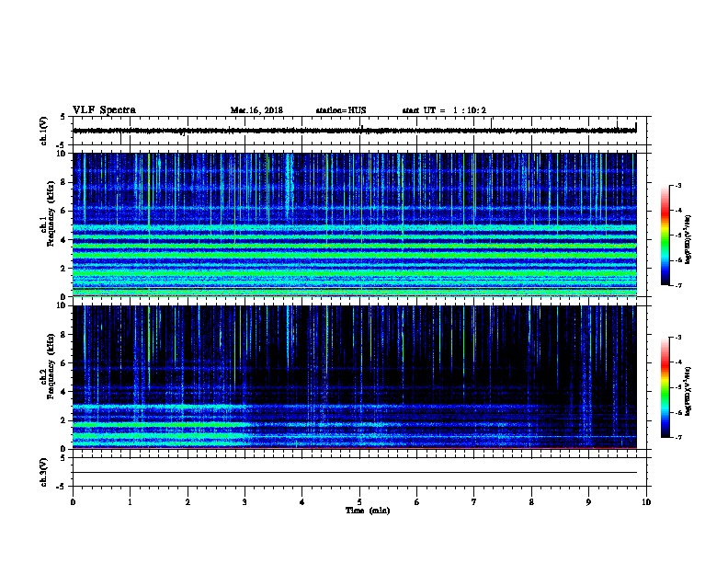Click time axis tick label "1"

pos(130,502)
